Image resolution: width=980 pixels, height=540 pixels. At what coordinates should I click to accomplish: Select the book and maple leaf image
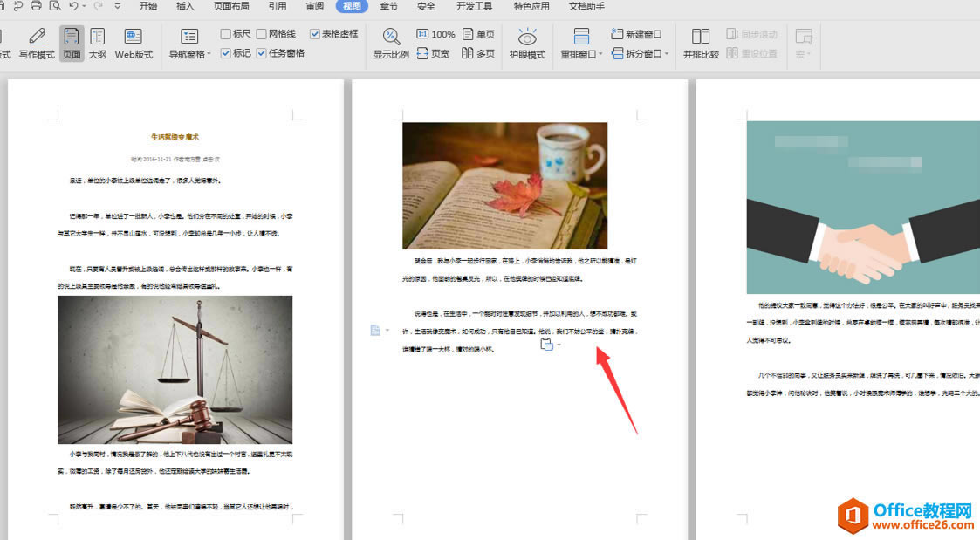coord(505,186)
